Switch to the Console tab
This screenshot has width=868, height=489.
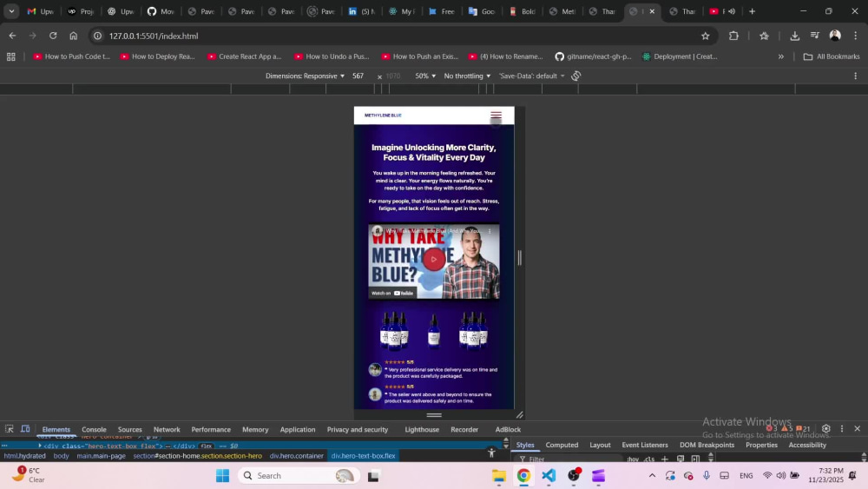(94, 429)
